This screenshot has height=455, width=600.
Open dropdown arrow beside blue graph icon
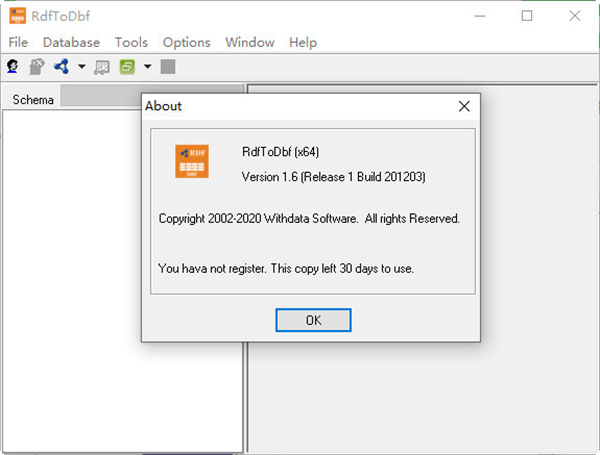[81, 67]
